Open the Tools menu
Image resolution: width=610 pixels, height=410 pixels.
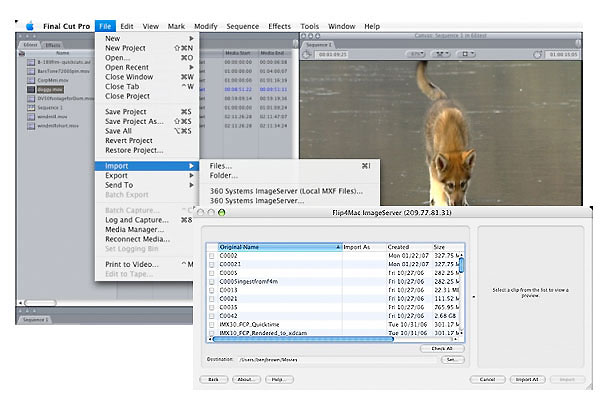point(309,26)
